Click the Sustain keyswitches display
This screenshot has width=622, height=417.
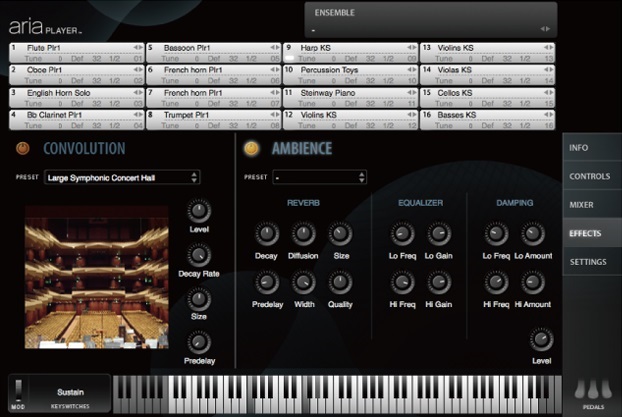pos(70,394)
